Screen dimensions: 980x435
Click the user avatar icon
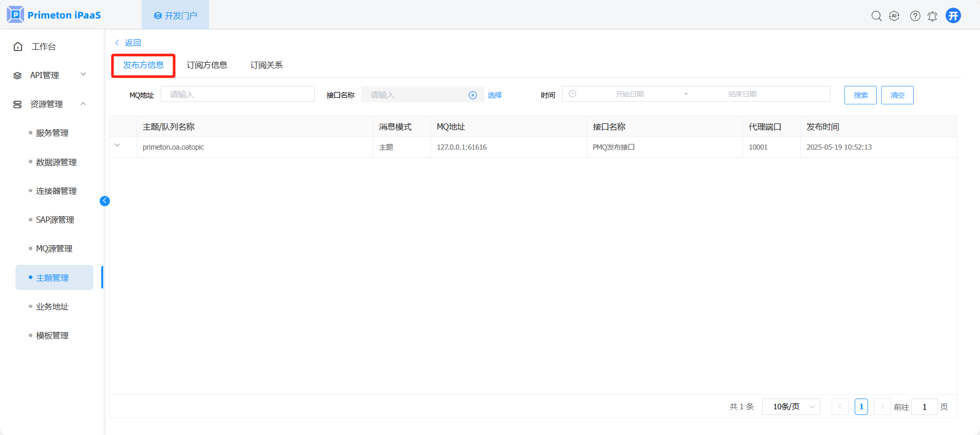click(953, 15)
